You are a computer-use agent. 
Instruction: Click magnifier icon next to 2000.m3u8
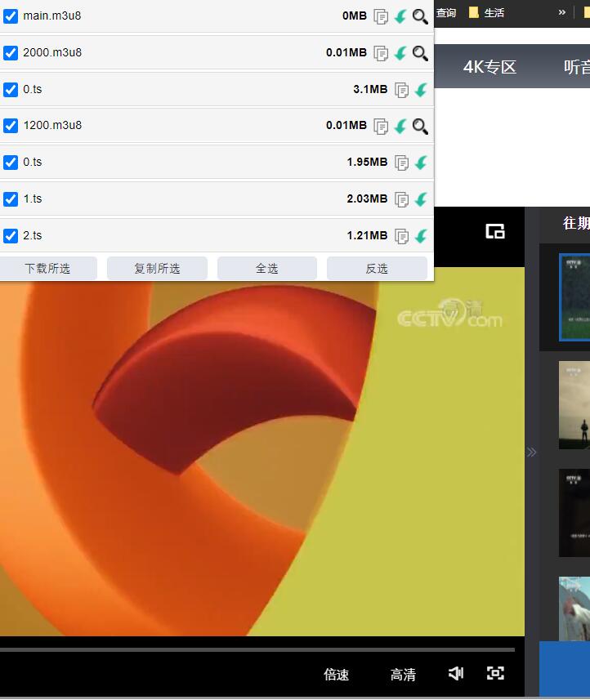pyautogui.click(x=420, y=53)
